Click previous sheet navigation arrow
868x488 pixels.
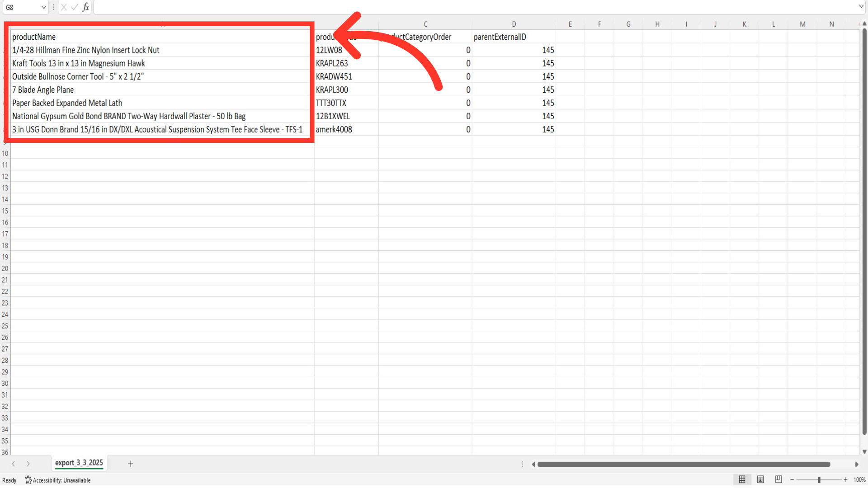click(14, 464)
